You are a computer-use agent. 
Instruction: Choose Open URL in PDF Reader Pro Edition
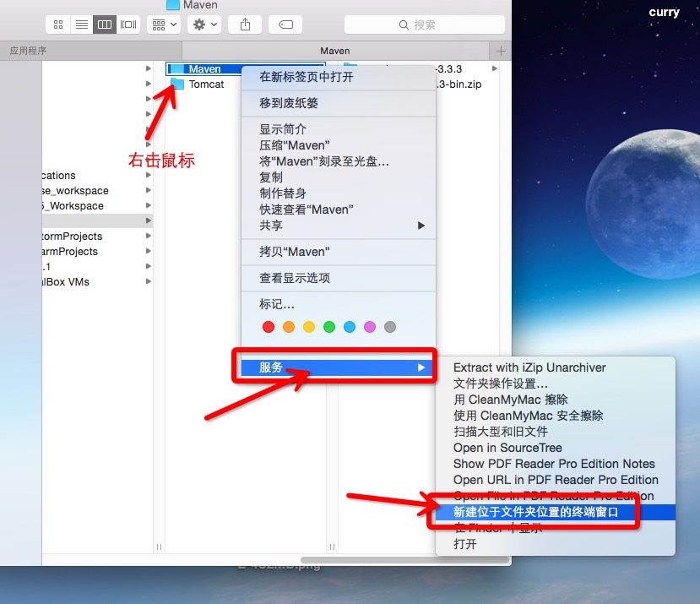pyautogui.click(x=556, y=481)
